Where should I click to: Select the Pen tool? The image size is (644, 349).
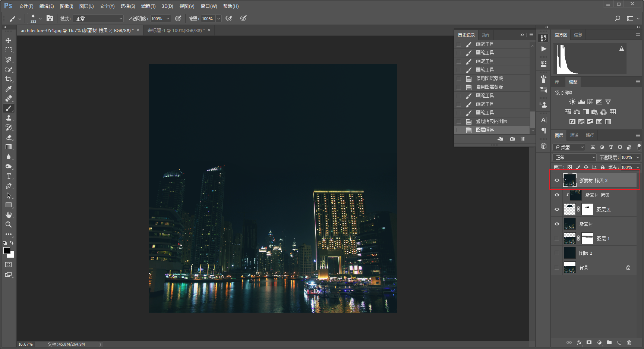click(9, 186)
